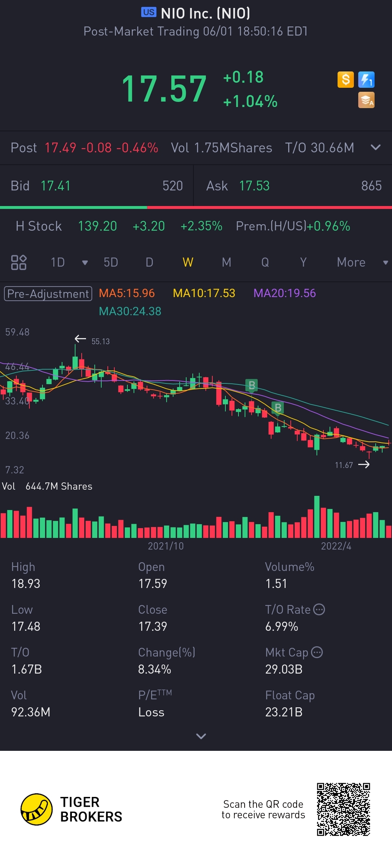Tap the ask size 865
Viewport: 392px width, 868px height.
pos(371,186)
